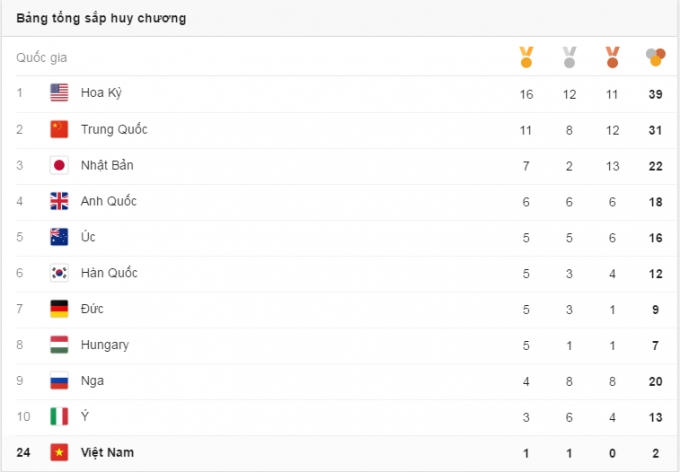Click the silver medal column icon
This screenshot has width=680, height=472.
point(569,58)
